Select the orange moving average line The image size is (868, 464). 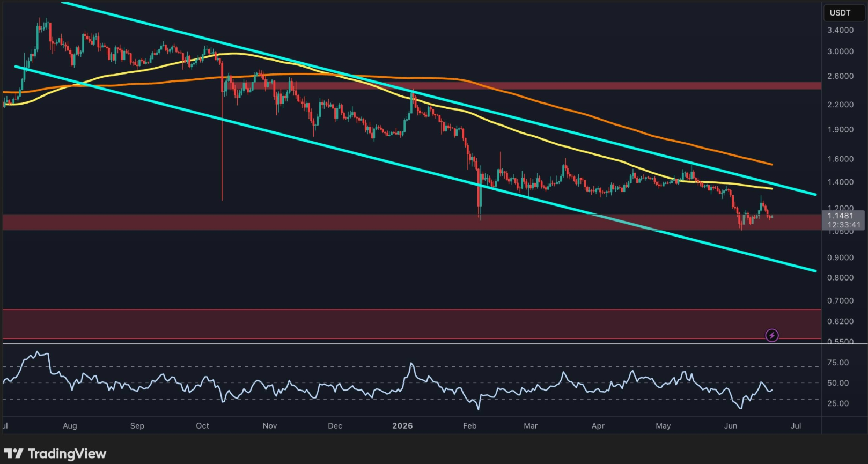(590, 115)
